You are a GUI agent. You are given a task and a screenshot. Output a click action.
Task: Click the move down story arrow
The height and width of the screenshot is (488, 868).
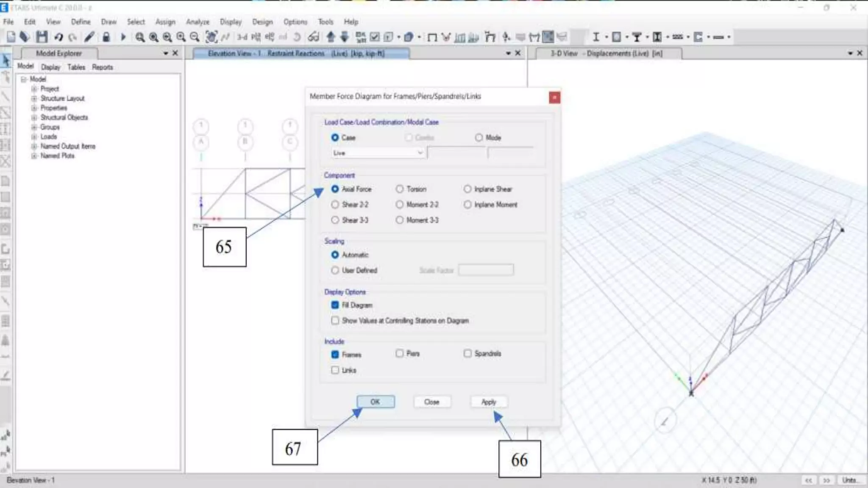[345, 37]
